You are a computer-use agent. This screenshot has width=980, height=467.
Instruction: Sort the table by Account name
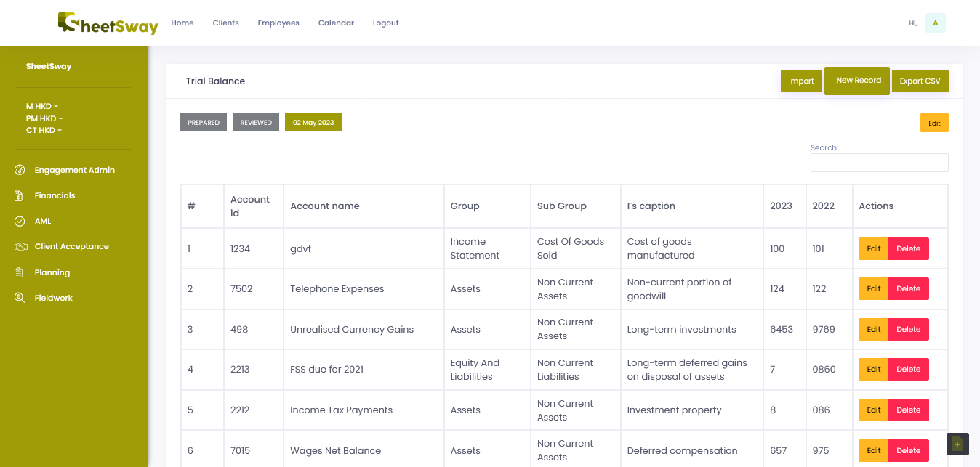point(325,206)
